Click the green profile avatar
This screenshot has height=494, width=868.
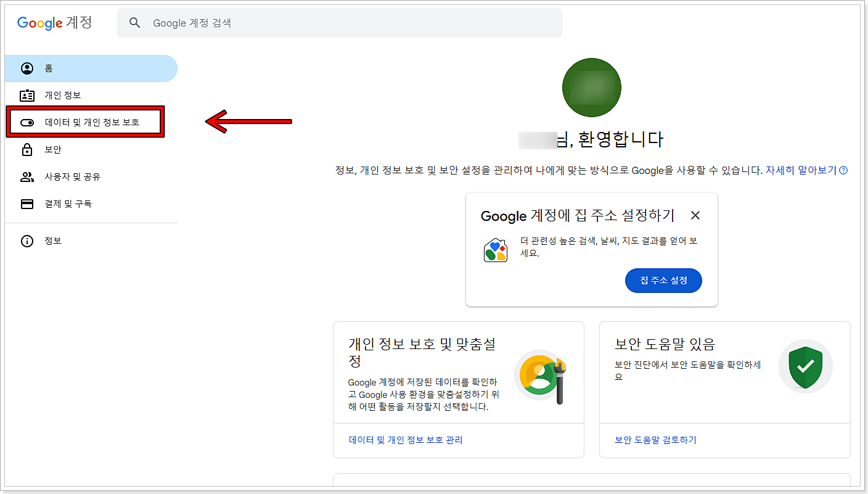pyautogui.click(x=592, y=88)
